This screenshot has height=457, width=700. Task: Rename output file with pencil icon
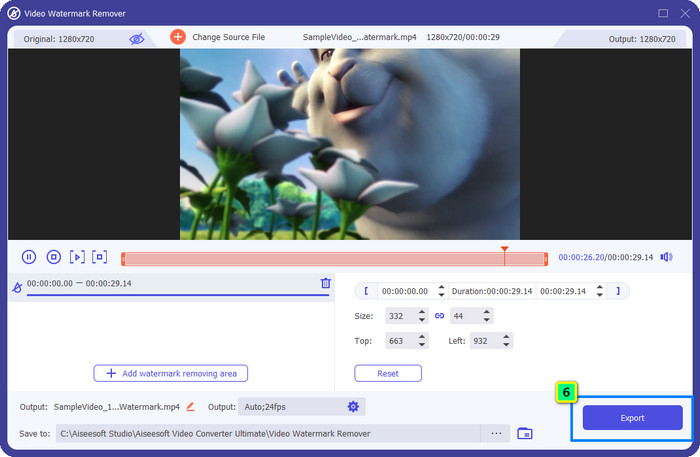pos(190,407)
